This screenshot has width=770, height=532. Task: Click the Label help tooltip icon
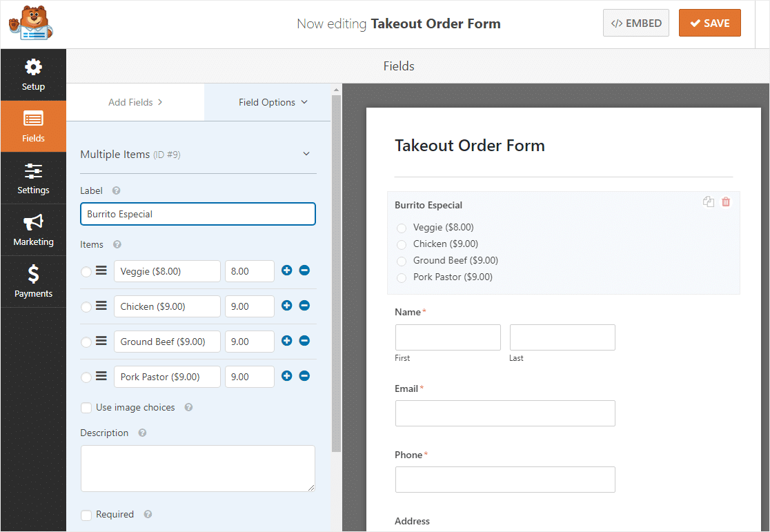coord(117,190)
